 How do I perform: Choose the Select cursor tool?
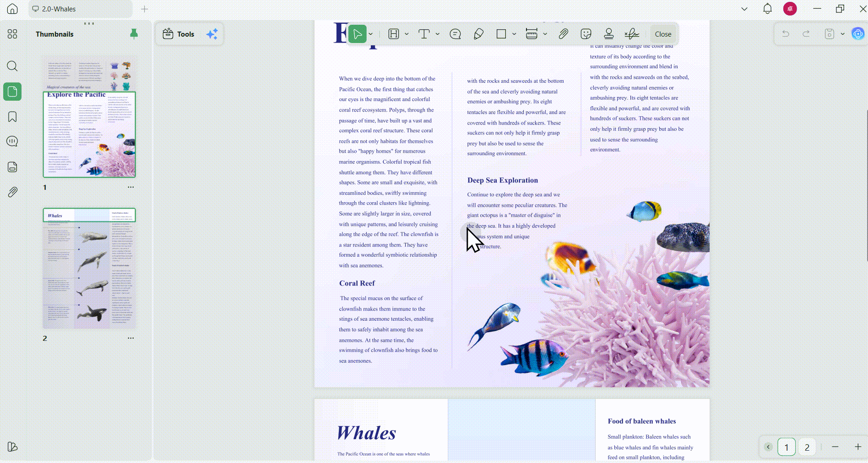coord(357,34)
